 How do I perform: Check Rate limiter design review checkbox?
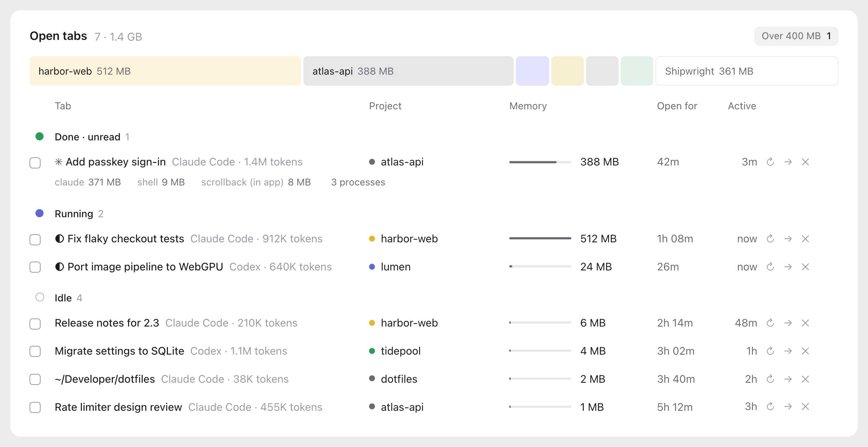[35, 407]
